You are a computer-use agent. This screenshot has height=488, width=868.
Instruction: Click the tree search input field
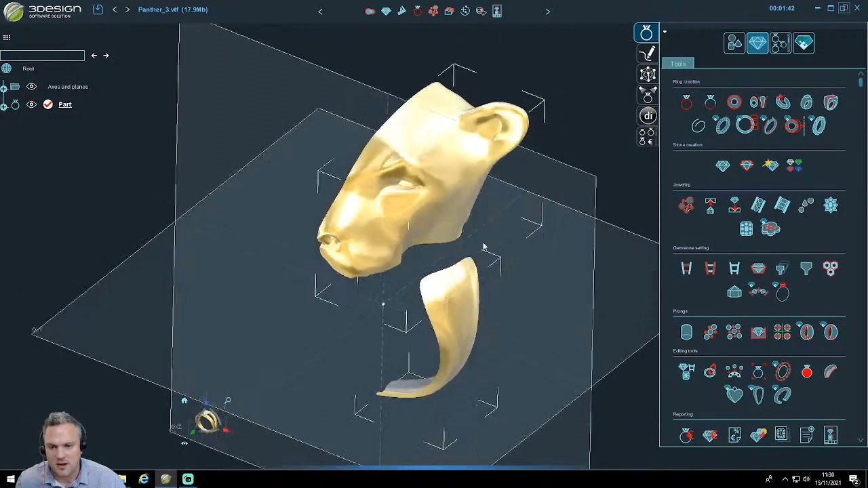point(42,56)
